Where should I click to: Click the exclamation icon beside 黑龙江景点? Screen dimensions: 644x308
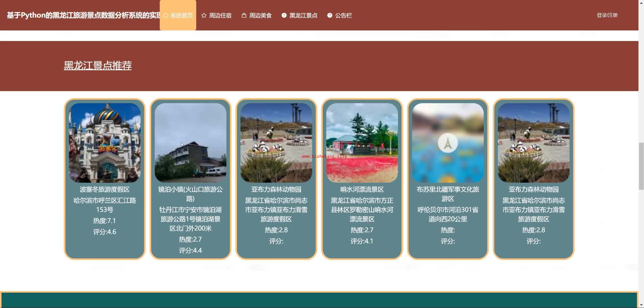click(x=284, y=15)
